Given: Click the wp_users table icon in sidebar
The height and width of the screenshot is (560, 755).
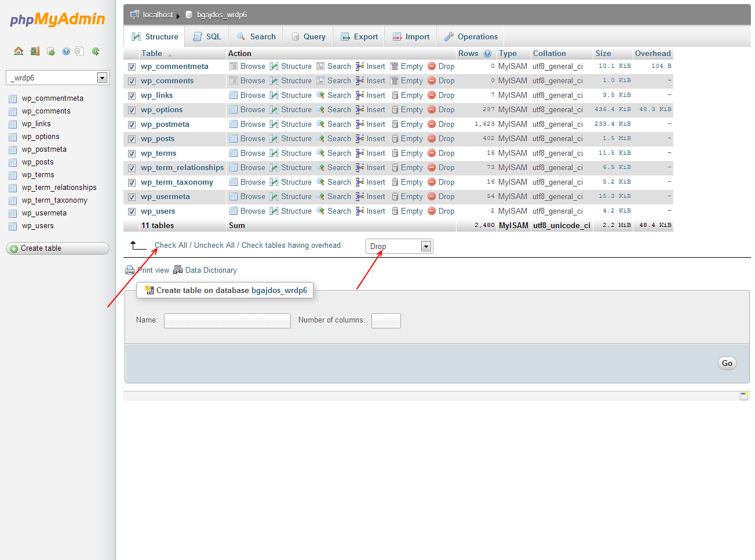Looking at the screenshot, I should click(x=13, y=226).
